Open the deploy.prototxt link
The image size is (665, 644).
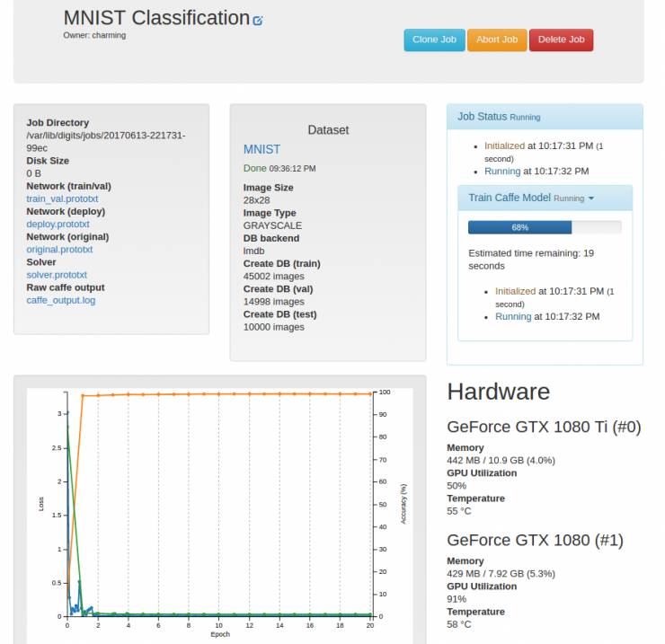[x=58, y=225]
